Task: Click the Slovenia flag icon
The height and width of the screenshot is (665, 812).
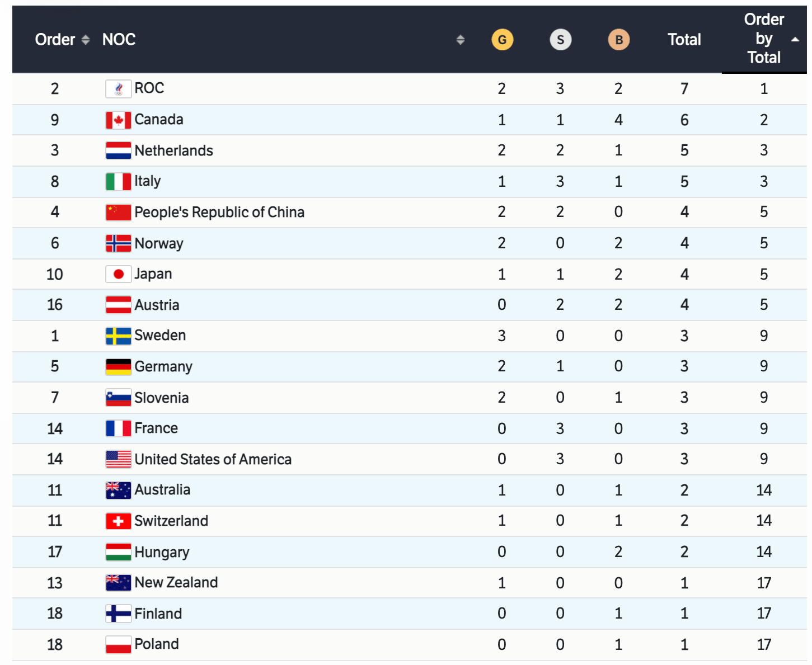Action: 118,398
